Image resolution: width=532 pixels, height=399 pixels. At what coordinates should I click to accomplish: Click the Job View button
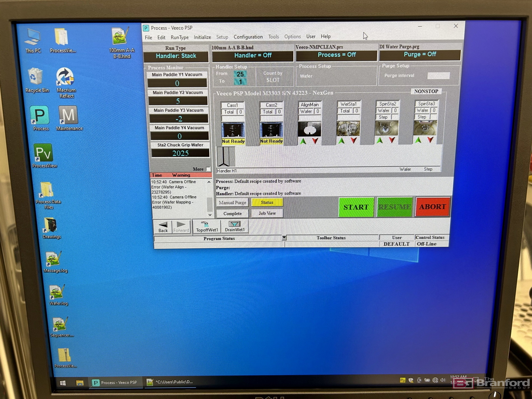click(267, 213)
